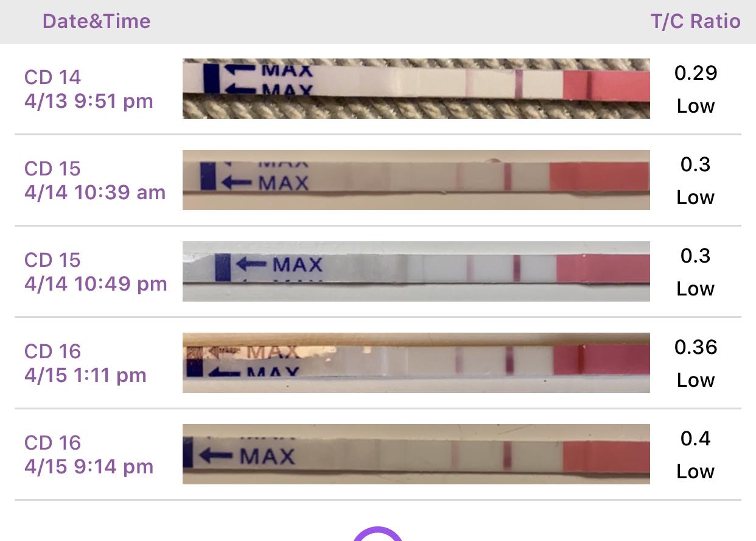Open test strip photo from 4/14 10:49 pm
The width and height of the screenshot is (756, 541).
[x=416, y=271]
